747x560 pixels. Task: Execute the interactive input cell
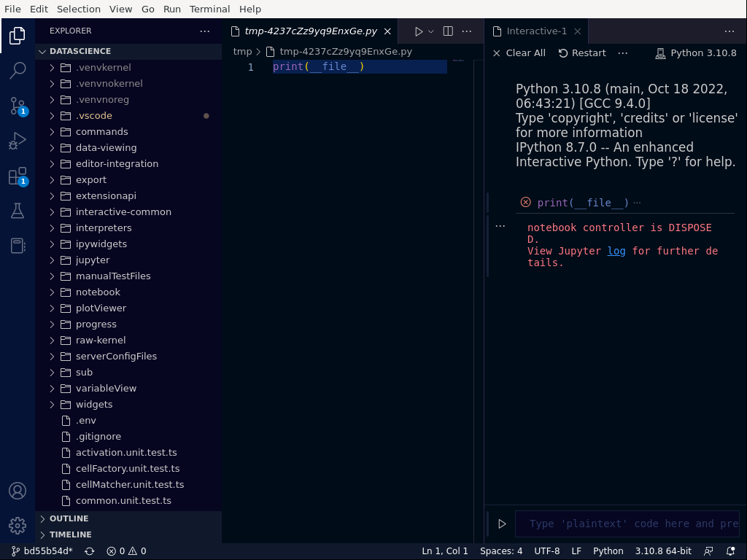coord(502,524)
